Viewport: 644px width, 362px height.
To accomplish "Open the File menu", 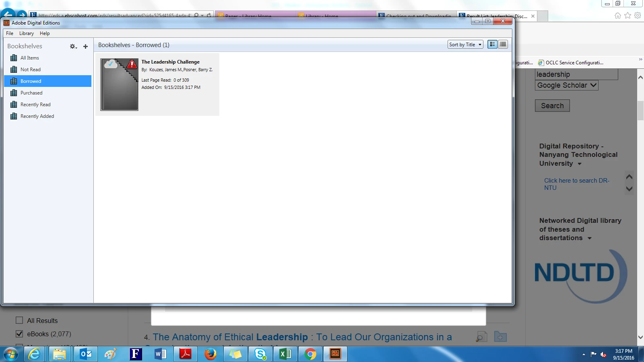I will [x=10, y=33].
